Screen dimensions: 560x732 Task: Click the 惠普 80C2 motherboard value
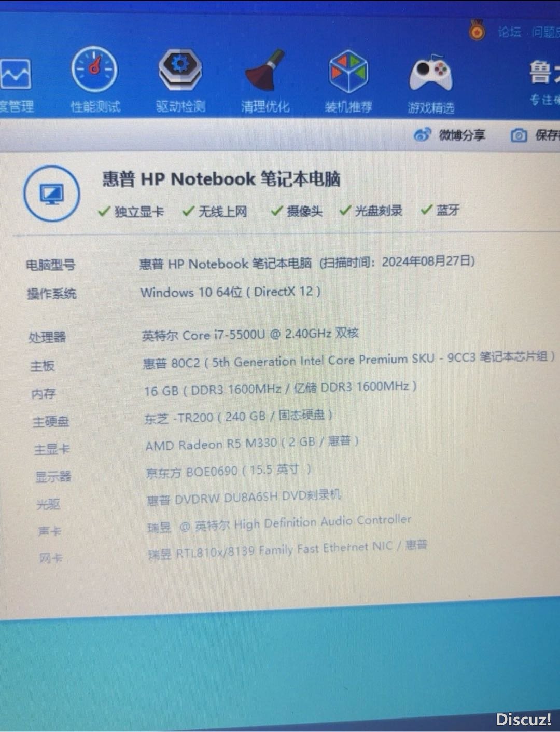(348, 360)
